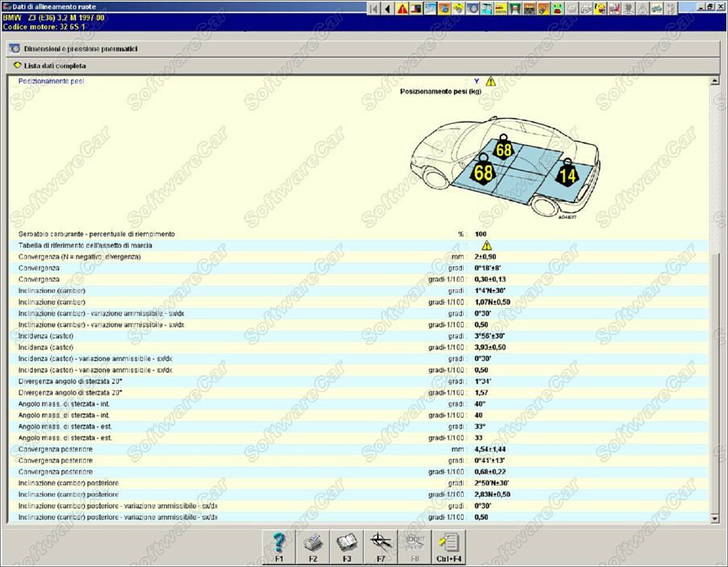Select the Serbatoio carburante percentuale di riempimento row
The image size is (728, 567).
click(358, 234)
